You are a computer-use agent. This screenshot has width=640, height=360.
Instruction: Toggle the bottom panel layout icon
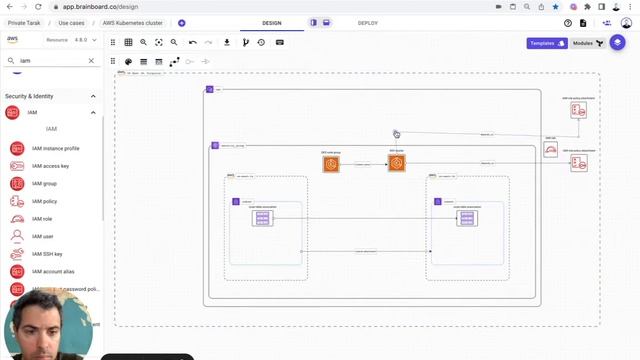[326, 23]
